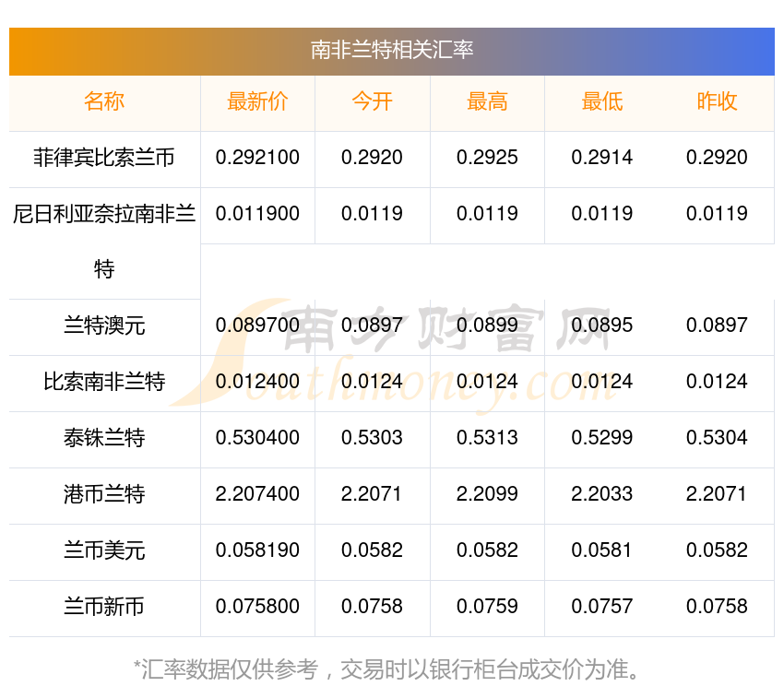The height and width of the screenshot is (698, 784).
Task: Select the 比索南非兰特 currency pair
Action: click(x=104, y=382)
